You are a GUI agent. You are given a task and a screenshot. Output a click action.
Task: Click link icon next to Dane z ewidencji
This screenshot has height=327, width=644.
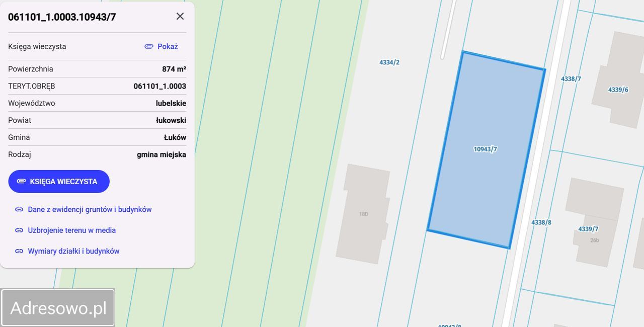(x=19, y=209)
